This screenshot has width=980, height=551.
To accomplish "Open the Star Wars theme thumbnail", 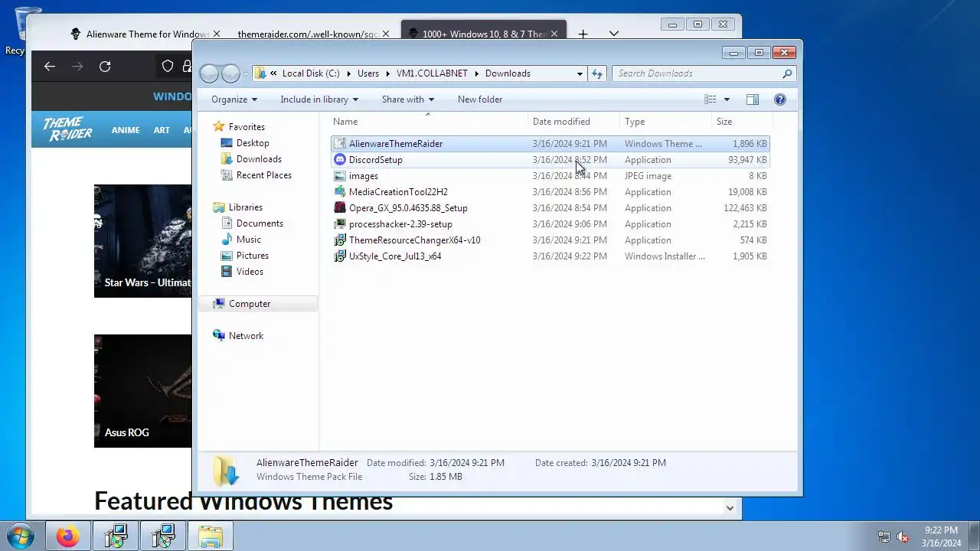I will click(x=143, y=241).
